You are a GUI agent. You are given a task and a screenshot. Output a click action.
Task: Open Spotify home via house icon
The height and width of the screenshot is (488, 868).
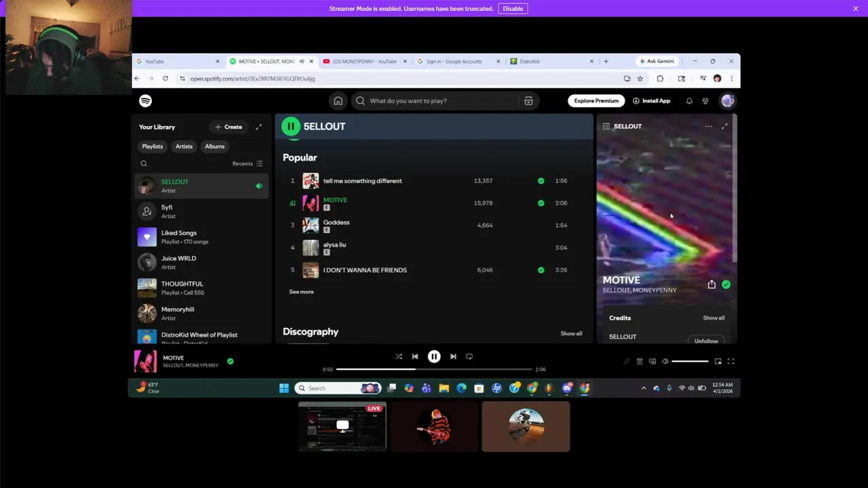pyautogui.click(x=338, y=101)
